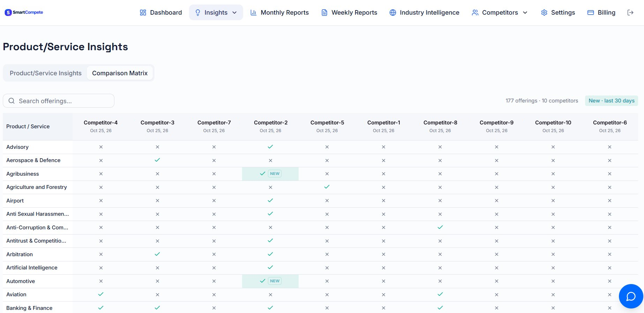
Task: Click the Weekly Reports document icon
Action: (324, 13)
